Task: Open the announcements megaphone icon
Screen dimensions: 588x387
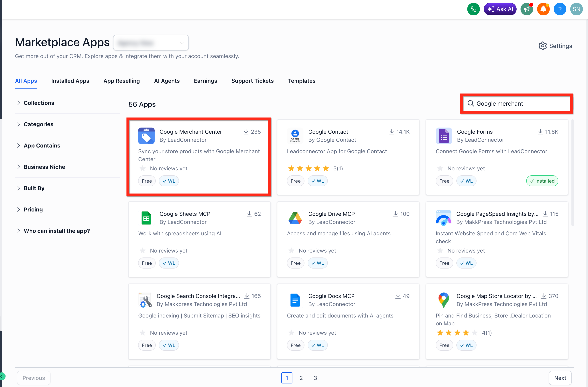Action: pos(527,9)
